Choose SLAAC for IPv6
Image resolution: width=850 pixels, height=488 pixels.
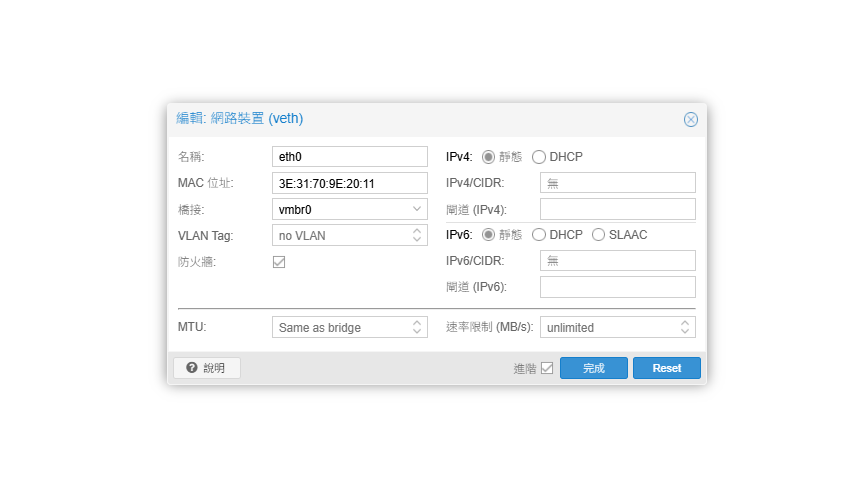(x=599, y=235)
